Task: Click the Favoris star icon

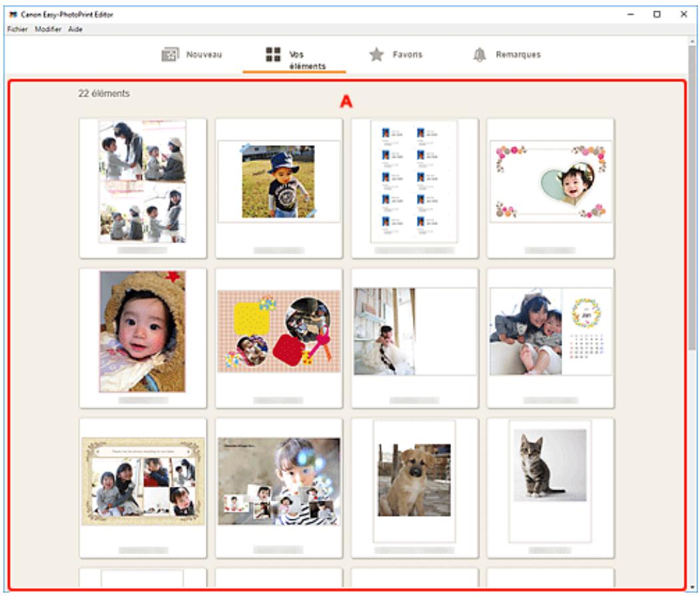Action: click(376, 55)
